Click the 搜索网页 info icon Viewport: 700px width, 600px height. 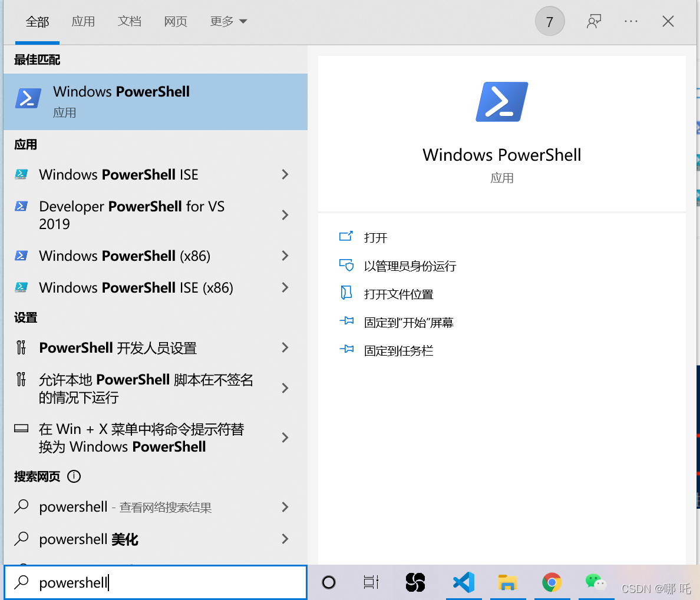[x=74, y=476]
